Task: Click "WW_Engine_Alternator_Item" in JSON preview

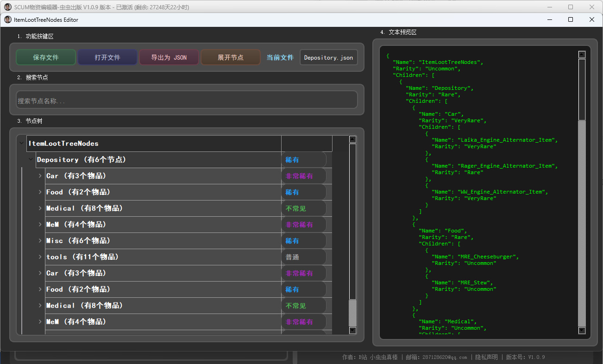Action: (502, 192)
